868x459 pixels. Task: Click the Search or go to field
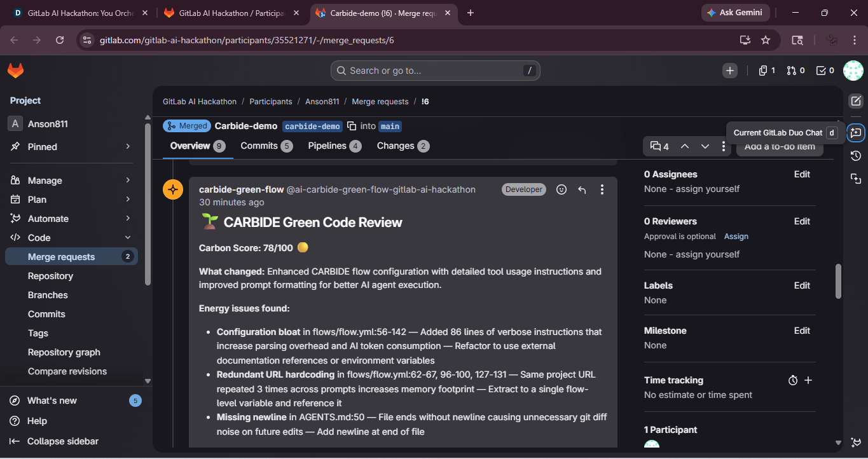436,71
